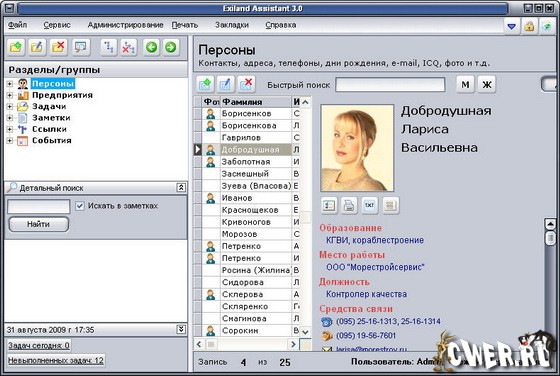The image size is (560, 376).
Task: Click the person icon in the Иванов row
Action: pos(211,198)
